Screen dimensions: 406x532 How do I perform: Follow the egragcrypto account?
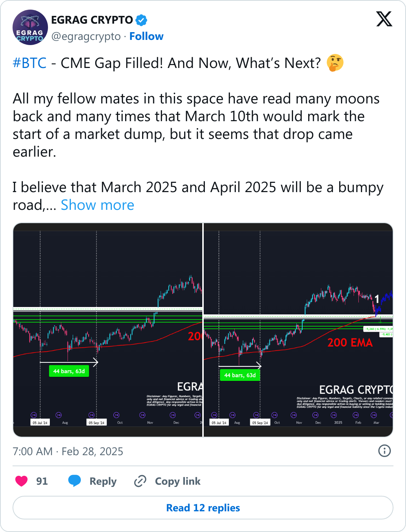[x=146, y=36]
